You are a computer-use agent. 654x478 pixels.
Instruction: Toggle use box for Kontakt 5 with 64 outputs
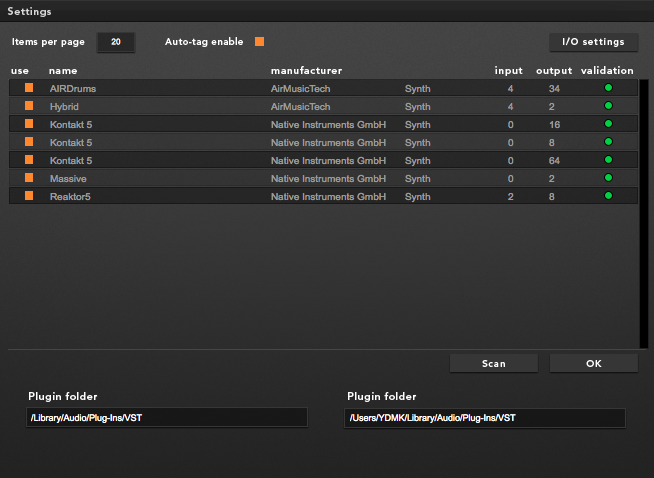click(29, 159)
